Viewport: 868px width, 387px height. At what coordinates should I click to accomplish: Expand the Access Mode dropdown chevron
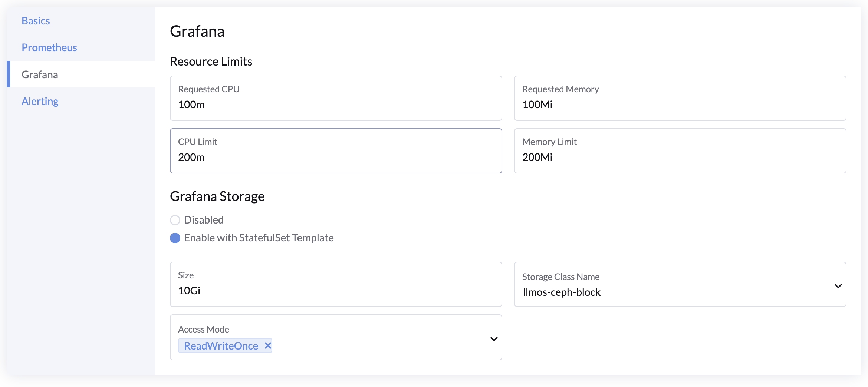click(x=494, y=339)
